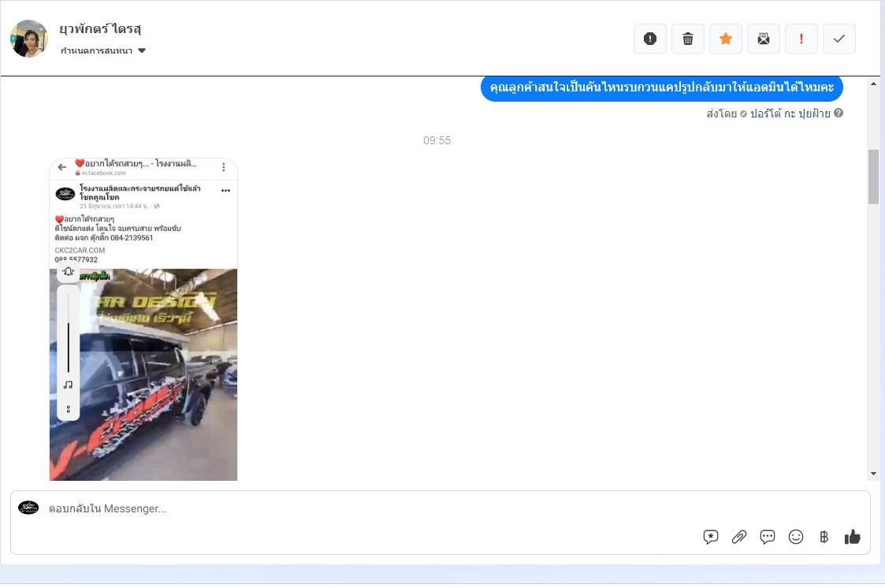Type in the ตอบกลับใน Messenger reply field
This screenshot has width=885, height=588.
click(355, 509)
